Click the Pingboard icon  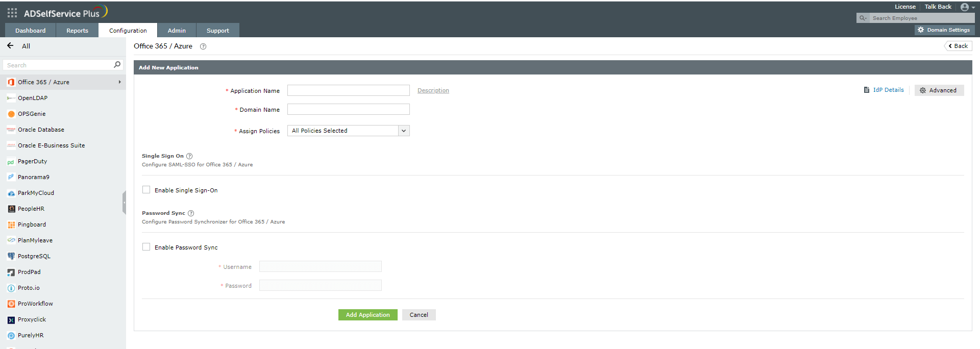click(x=11, y=225)
